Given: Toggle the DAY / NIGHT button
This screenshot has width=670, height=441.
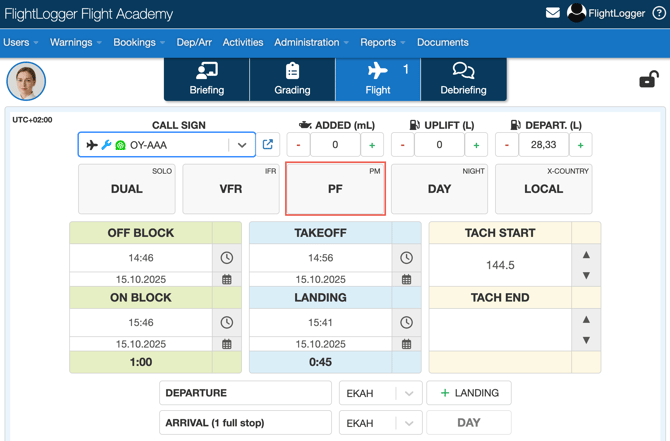Looking at the screenshot, I should (x=439, y=189).
